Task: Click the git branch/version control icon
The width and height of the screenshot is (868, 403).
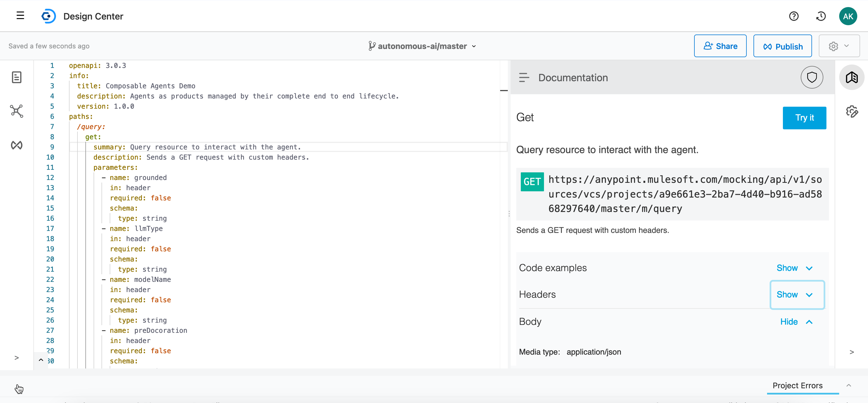Action: [371, 46]
